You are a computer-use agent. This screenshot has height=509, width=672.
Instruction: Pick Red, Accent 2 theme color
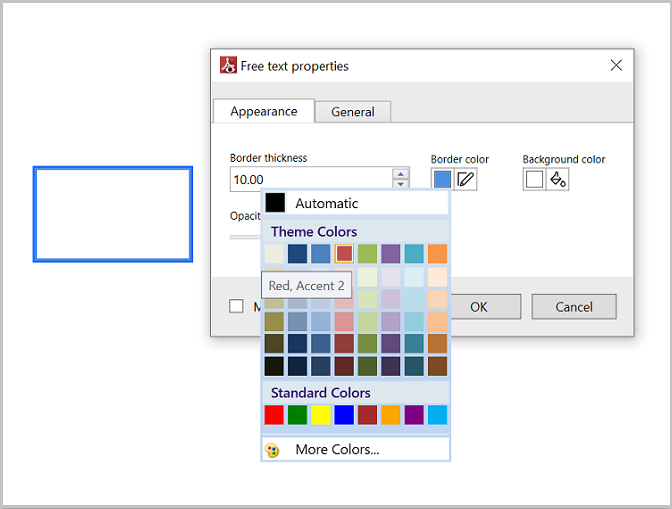[344, 254]
